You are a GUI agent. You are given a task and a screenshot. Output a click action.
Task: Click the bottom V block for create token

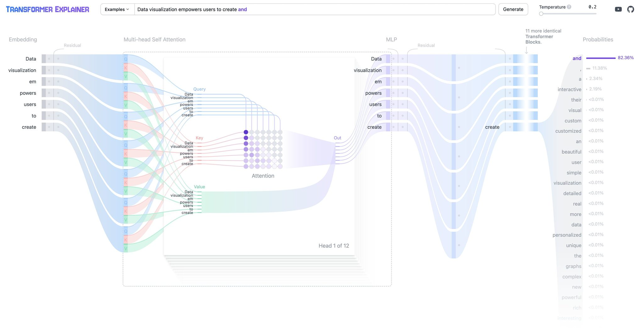click(126, 249)
